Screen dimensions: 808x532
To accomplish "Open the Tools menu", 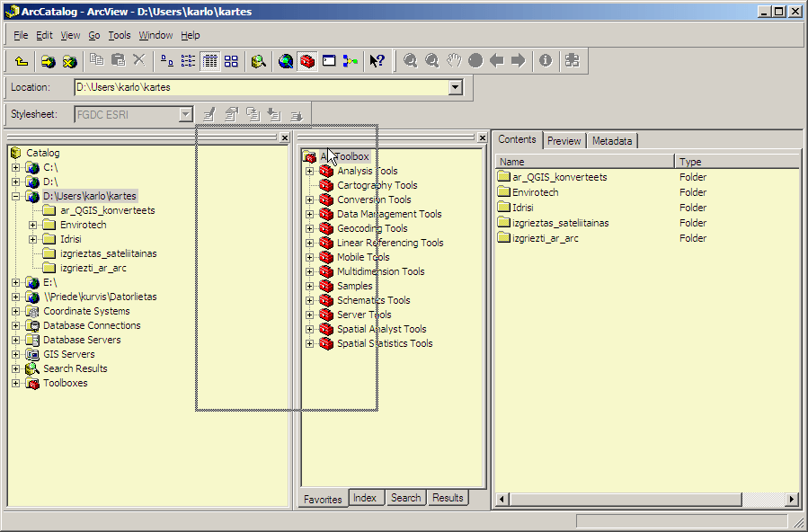I will pyautogui.click(x=119, y=36).
